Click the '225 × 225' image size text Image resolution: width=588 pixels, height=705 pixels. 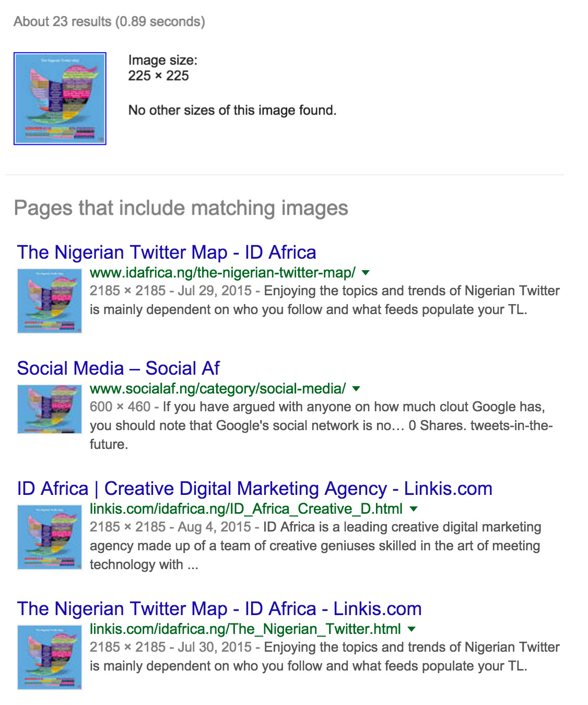158,76
